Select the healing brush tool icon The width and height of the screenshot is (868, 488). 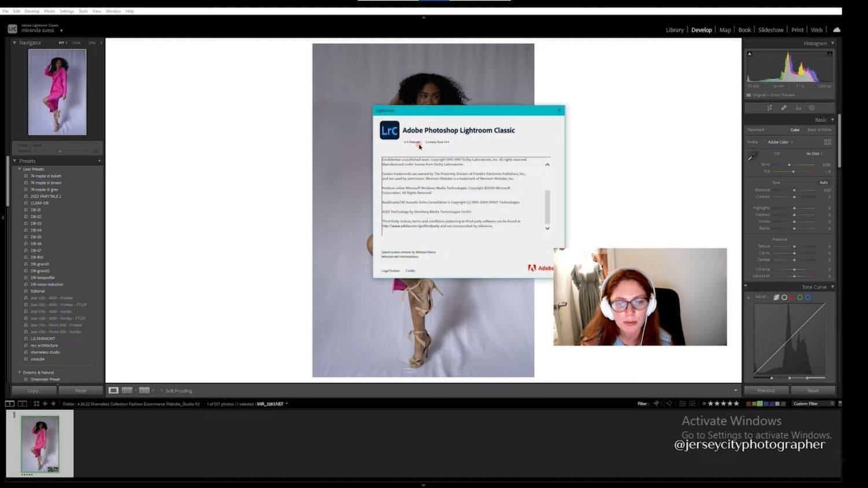click(784, 108)
